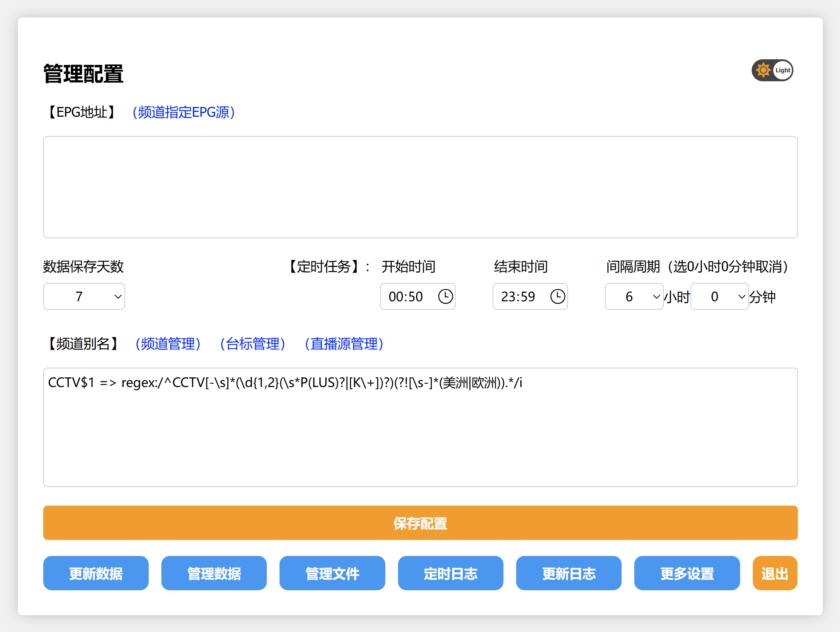This screenshot has width=840, height=632.
Task: Click the clock icon in end time field
Action: click(x=558, y=296)
